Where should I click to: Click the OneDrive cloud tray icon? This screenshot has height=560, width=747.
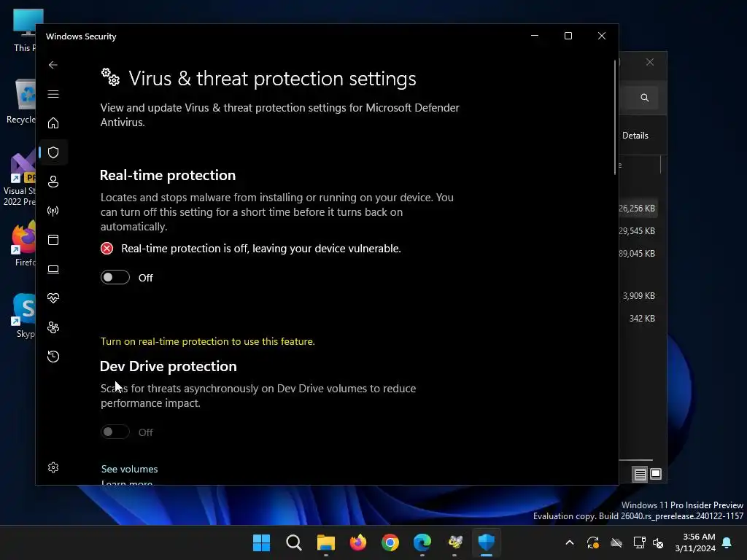616,542
